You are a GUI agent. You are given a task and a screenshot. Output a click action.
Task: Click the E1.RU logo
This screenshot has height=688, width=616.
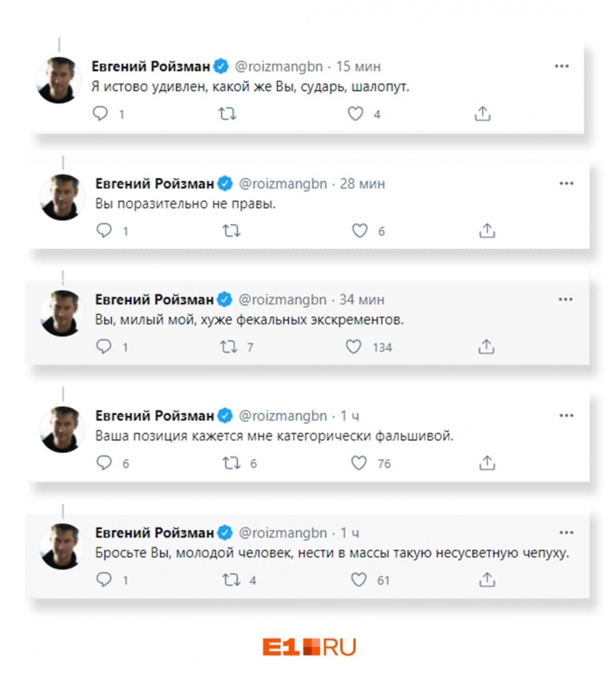[309, 646]
